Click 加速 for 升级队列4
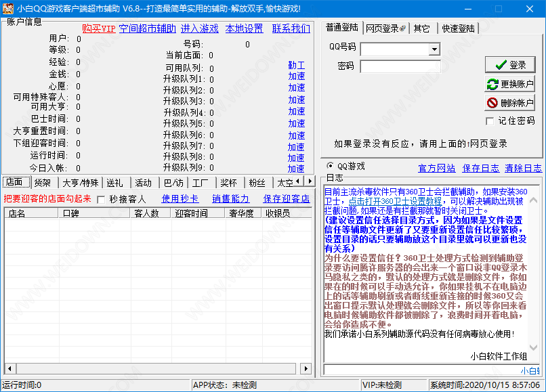The height and width of the screenshot is (392, 546). pyautogui.click(x=297, y=112)
